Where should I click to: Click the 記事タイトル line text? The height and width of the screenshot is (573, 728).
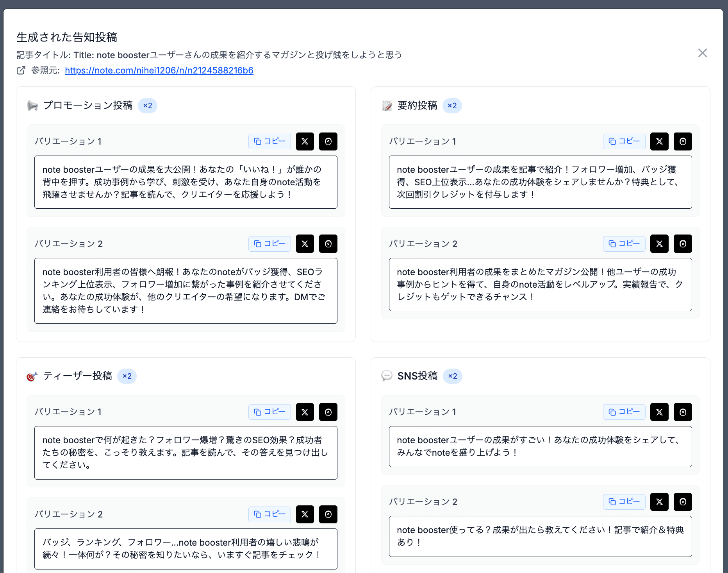pyautogui.click(x=209, y=55)
